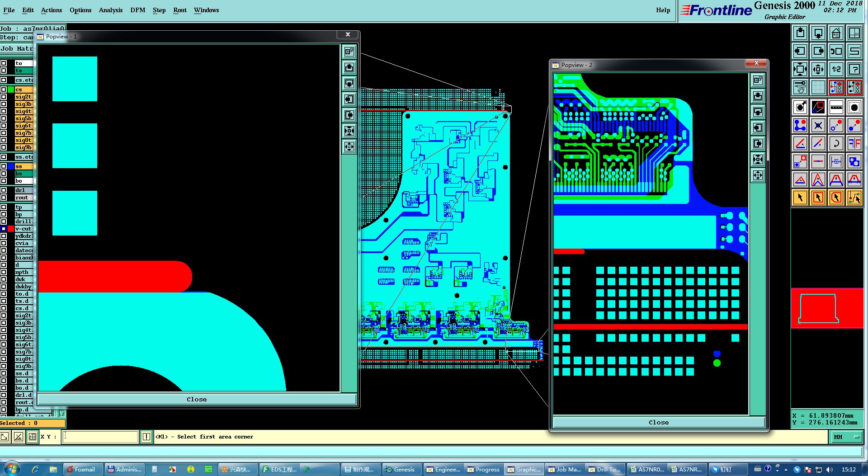
Task: Open the Analysis menu
Action: pyautogui.click(x=111, y=10)
